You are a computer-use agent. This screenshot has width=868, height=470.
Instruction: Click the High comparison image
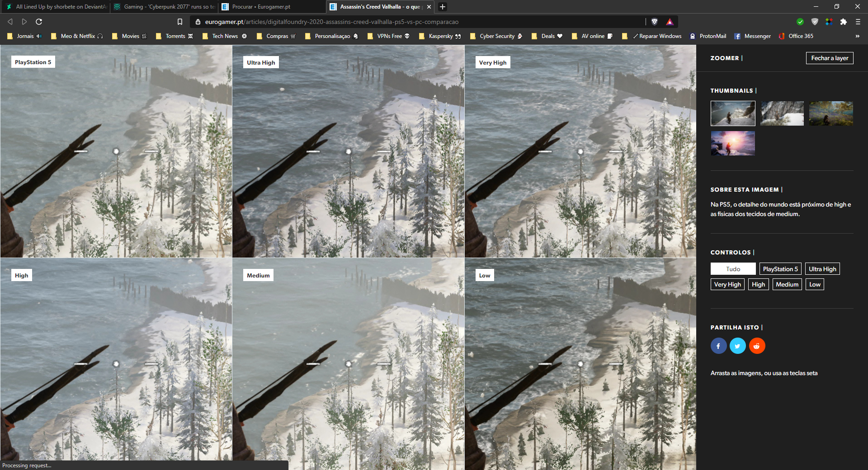pos(116,364)
